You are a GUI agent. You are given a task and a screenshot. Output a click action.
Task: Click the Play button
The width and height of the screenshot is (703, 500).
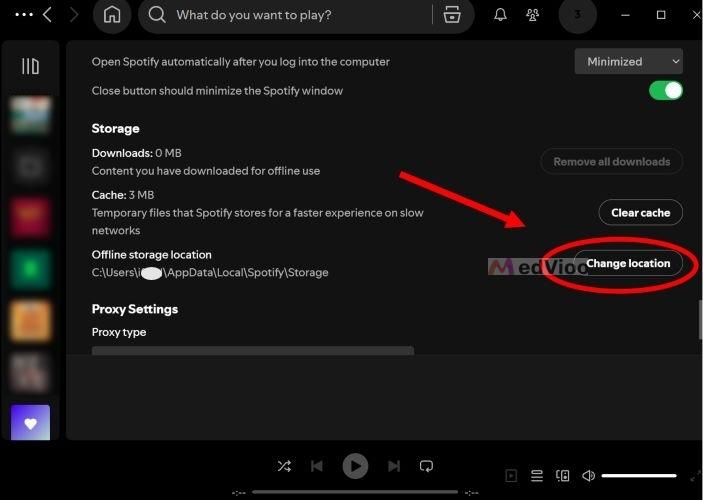point(355,466)
